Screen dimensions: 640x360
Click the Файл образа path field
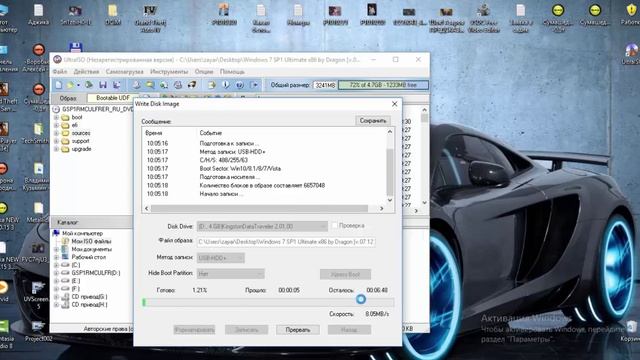[x=286, y=242]
